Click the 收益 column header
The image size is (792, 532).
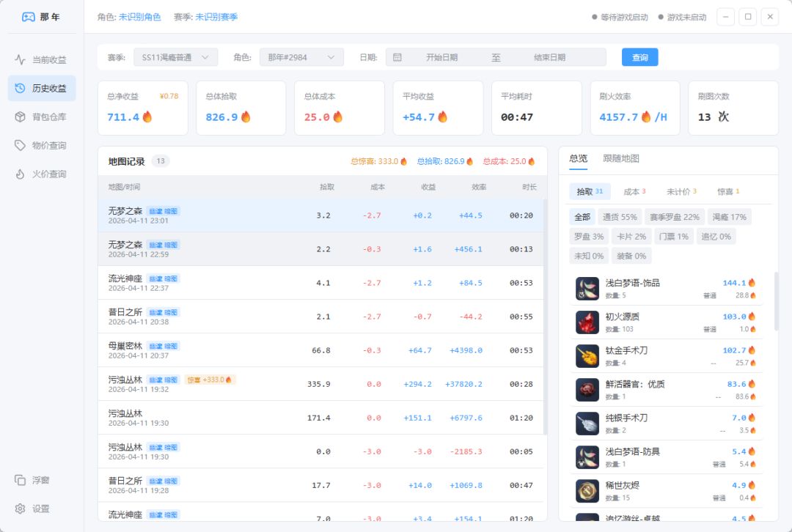click(x=428, y=188)
